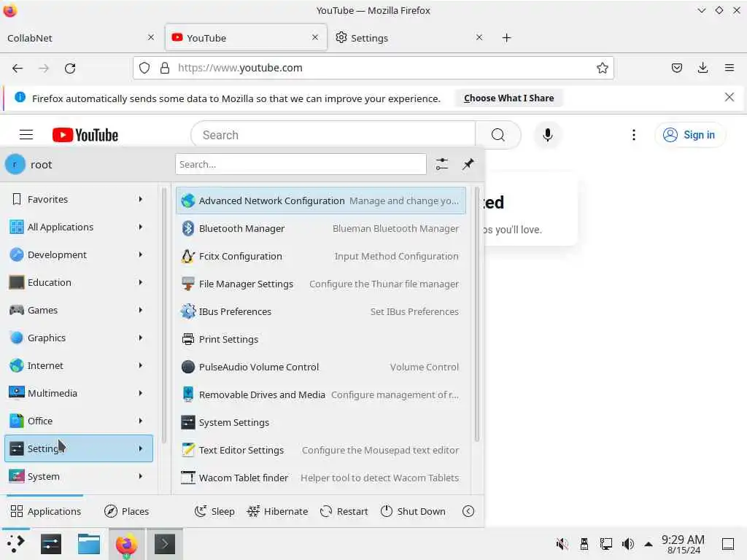Open Removable Drives and Media
This screenshot has width=747, height=560.
point(321,394)
